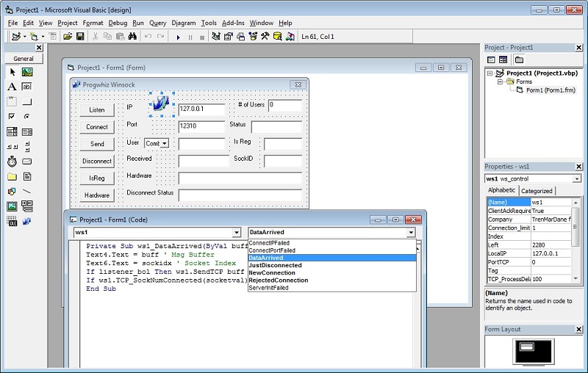This screenshot has width=588, height=373.
Task: Save the project with the floppy disk icon
Action: 80,37
